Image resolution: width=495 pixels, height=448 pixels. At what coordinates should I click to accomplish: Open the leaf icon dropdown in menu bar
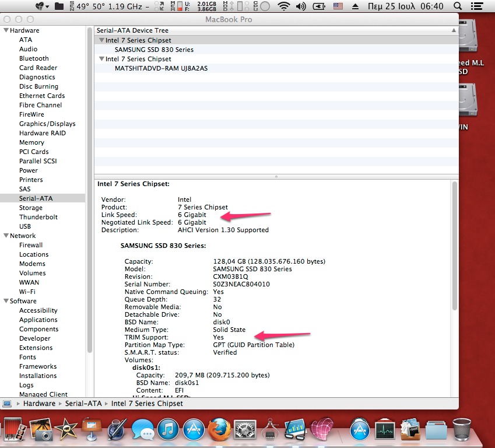click(x=41, y=6)
